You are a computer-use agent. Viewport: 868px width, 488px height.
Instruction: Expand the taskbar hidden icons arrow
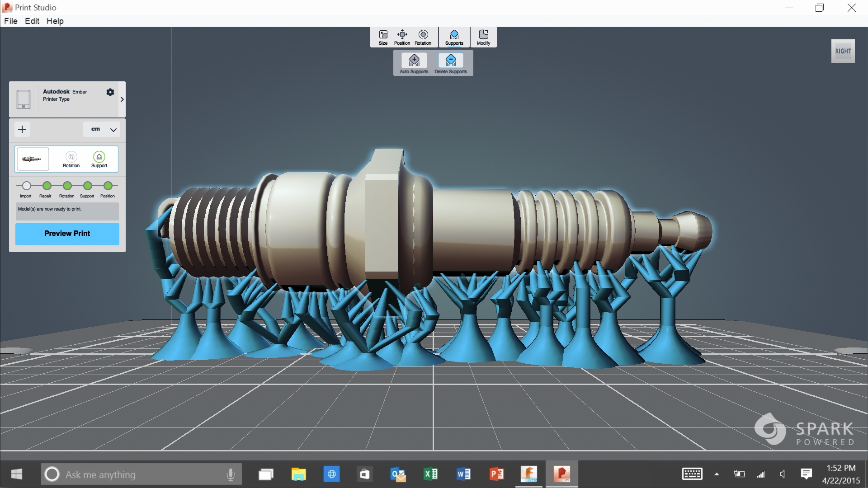click(x=717, y=474)
